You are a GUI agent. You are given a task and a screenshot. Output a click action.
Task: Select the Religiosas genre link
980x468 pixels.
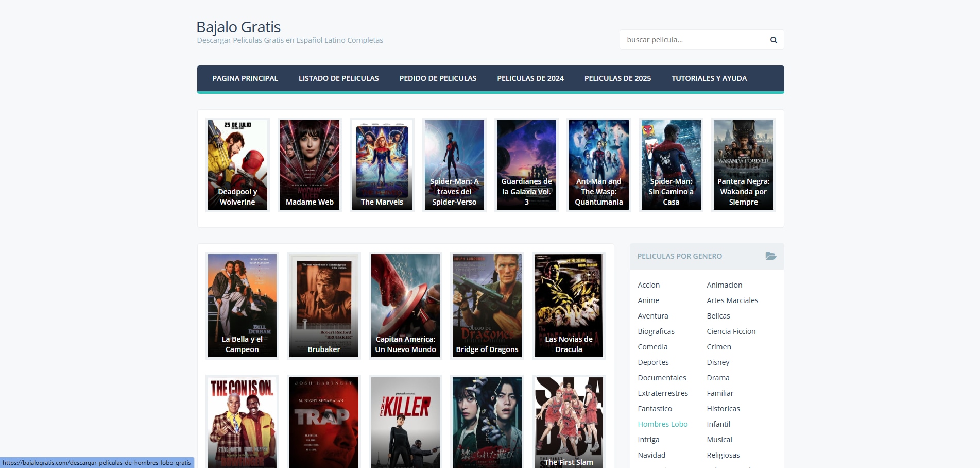click(723, 455)
